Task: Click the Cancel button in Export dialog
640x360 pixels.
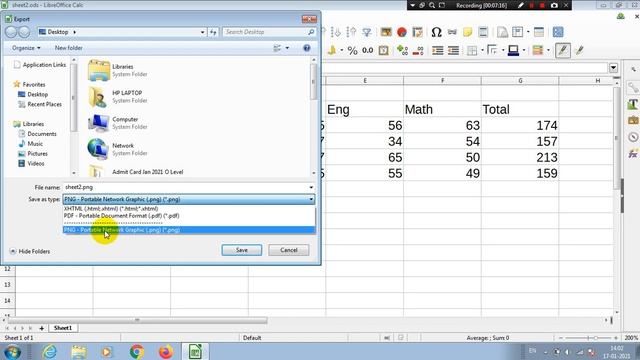Action: pos(289,250)
